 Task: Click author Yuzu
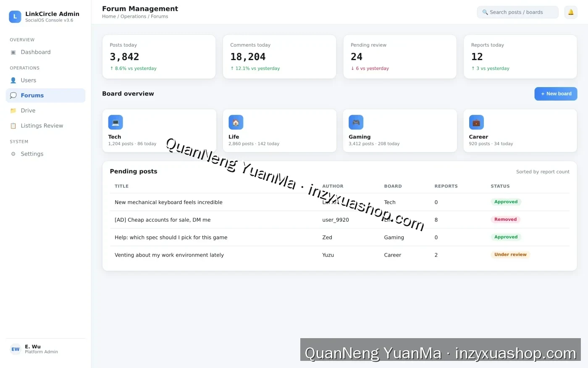[x=328, y=255]
